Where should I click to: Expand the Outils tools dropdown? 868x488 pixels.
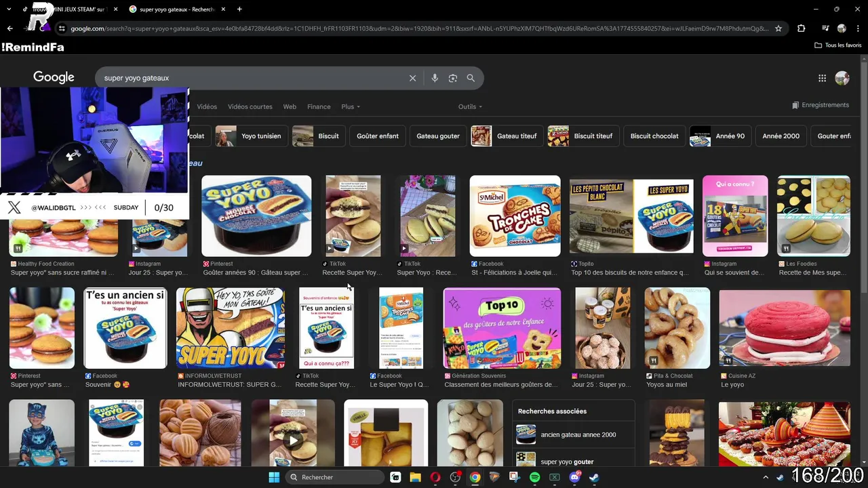pyautogui.click(x=470, y=106)
